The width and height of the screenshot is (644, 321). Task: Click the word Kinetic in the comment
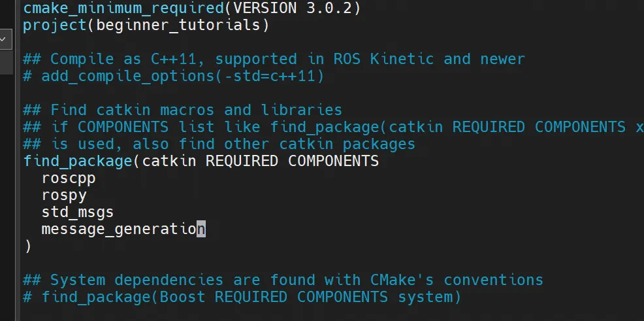pyautogui.click(x=402, y=59)
